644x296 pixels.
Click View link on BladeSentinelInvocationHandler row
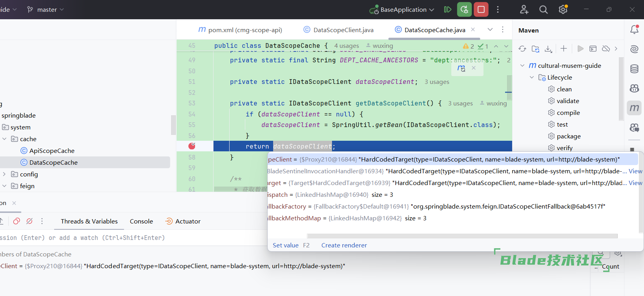click(x=635, y=171)
